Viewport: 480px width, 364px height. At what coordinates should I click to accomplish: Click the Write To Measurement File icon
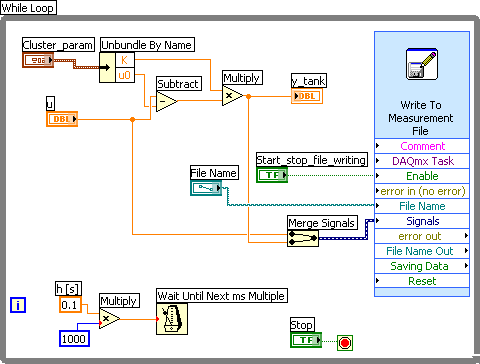[422, 64]
